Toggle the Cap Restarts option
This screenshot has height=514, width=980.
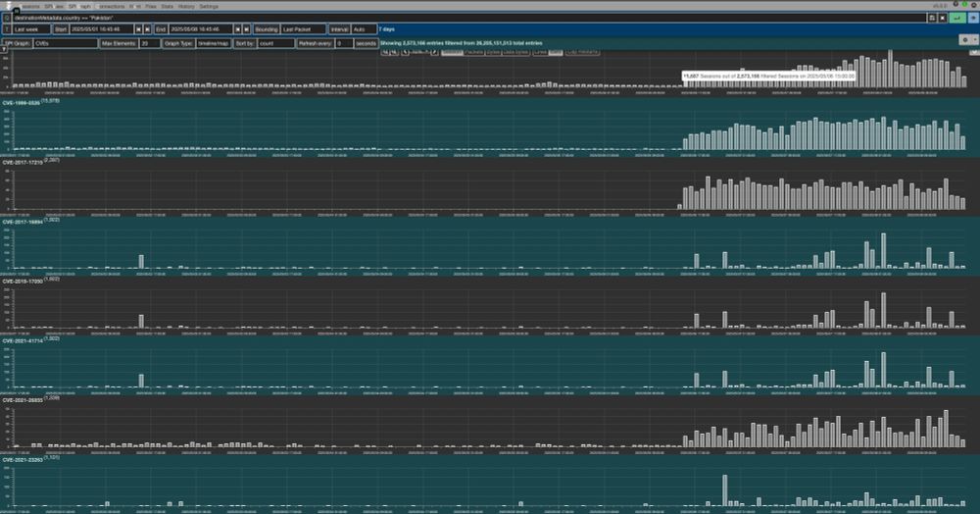(582, 52)
